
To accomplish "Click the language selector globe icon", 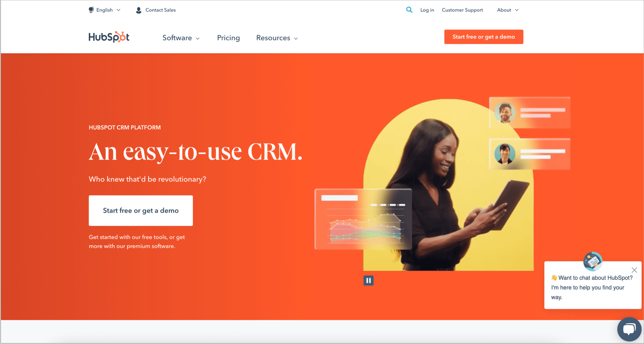I will pos(91,10).
